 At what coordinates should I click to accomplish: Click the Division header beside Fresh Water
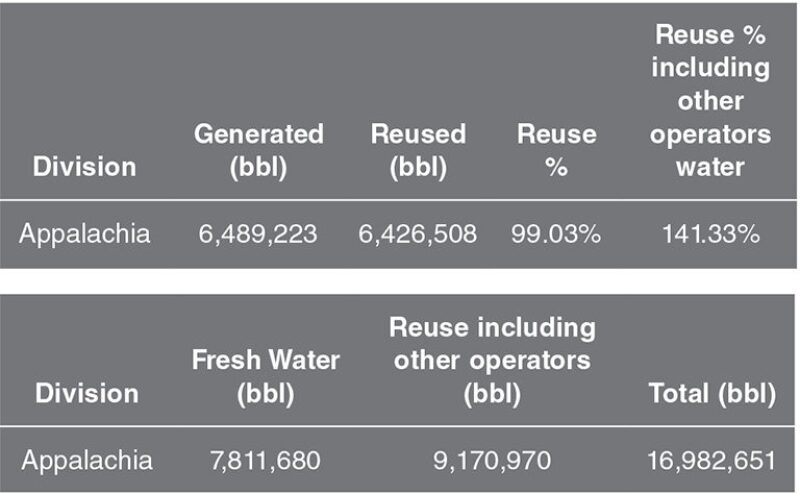tap(86, 393)
